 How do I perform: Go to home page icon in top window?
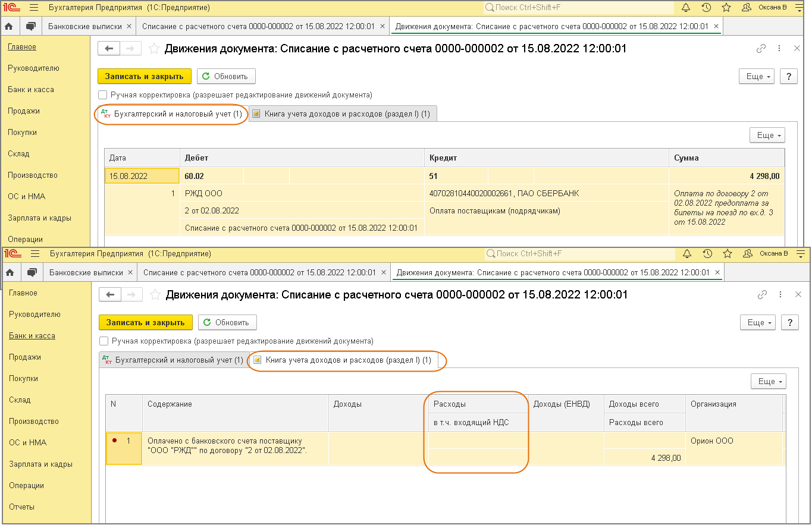(9, 26)
